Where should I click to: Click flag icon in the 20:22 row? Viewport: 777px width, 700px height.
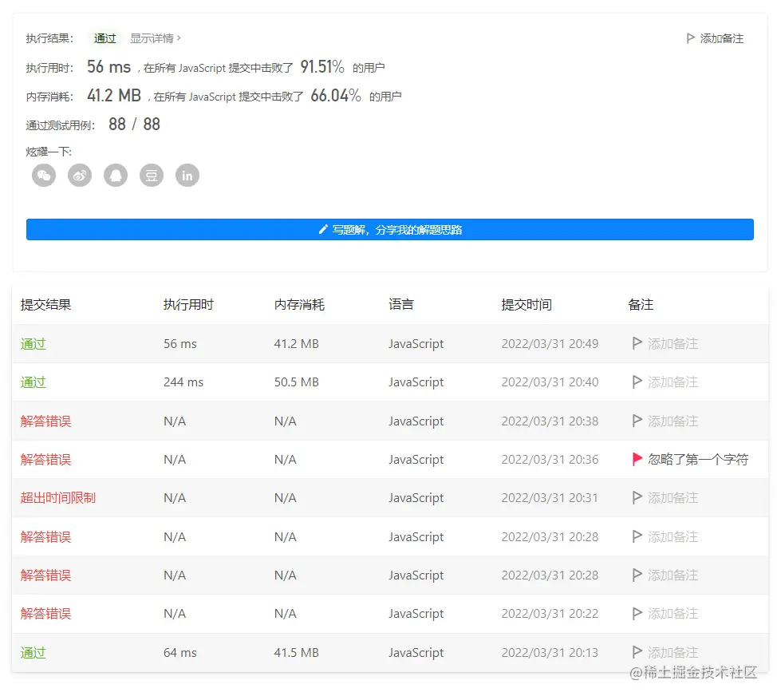(637, 613)
